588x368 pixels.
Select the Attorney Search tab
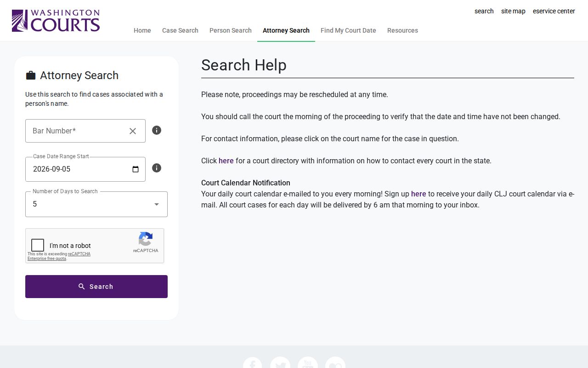tap(286, 30)
